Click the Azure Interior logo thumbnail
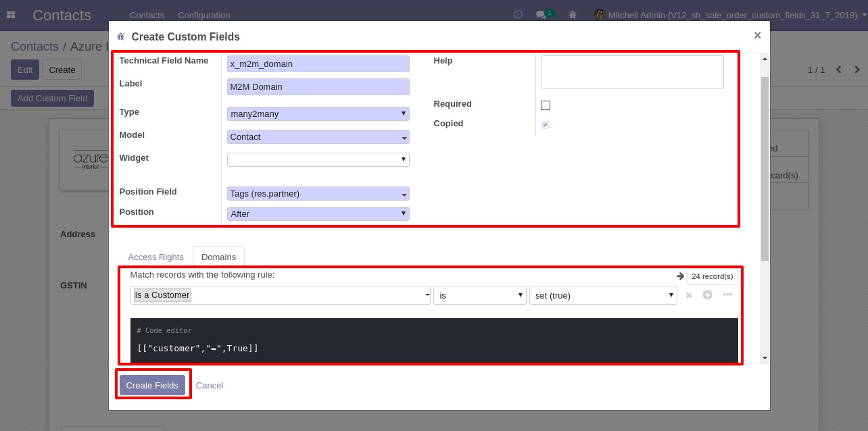Image resolution: width=868 pixels, height=431 pixels. pos(85,160)
